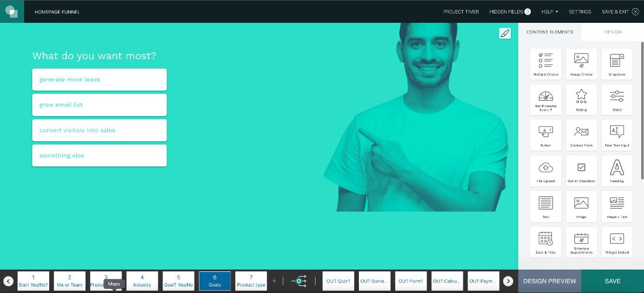The image size is (644, 293).
Task: Add an Image + Text element
Action: pyautogui.click(x=617, y=206)
